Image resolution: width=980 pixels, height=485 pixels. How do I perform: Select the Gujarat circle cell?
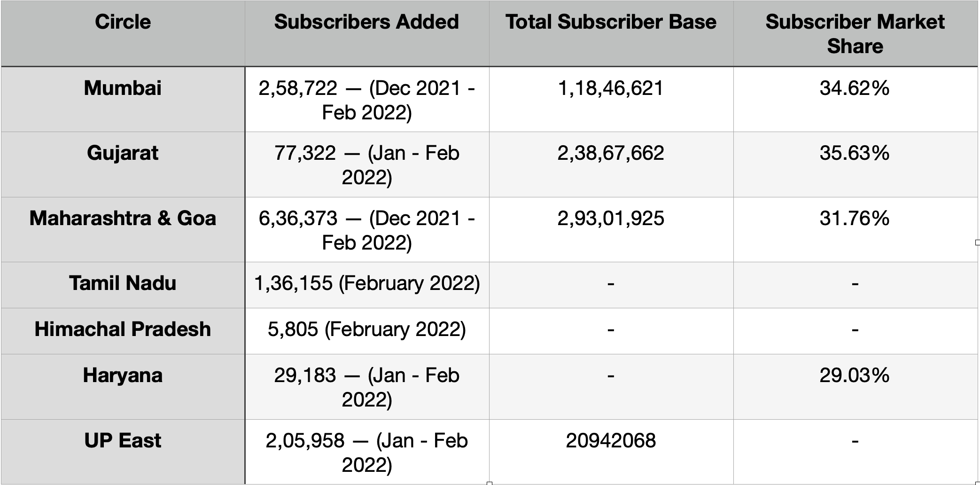123,164
